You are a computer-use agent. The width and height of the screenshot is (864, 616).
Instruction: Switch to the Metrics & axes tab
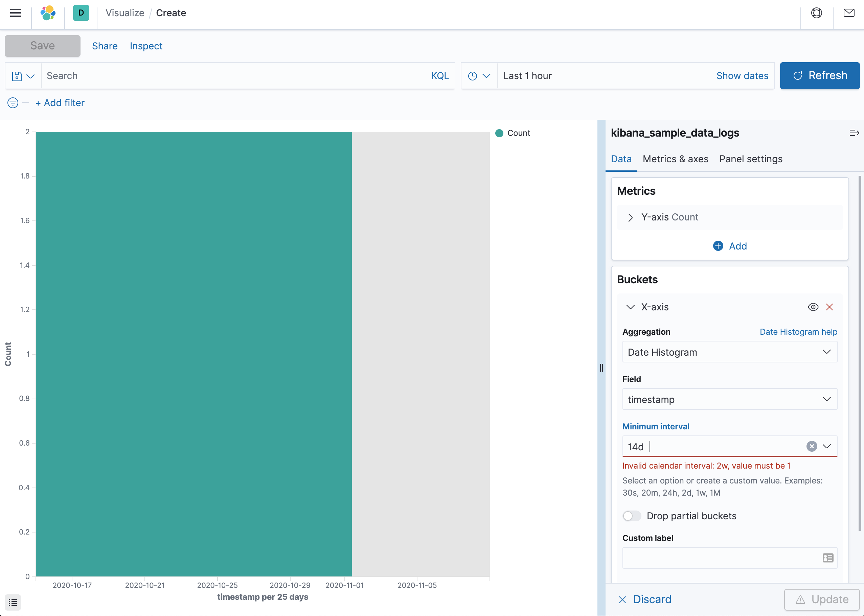[x=675, y=159]
